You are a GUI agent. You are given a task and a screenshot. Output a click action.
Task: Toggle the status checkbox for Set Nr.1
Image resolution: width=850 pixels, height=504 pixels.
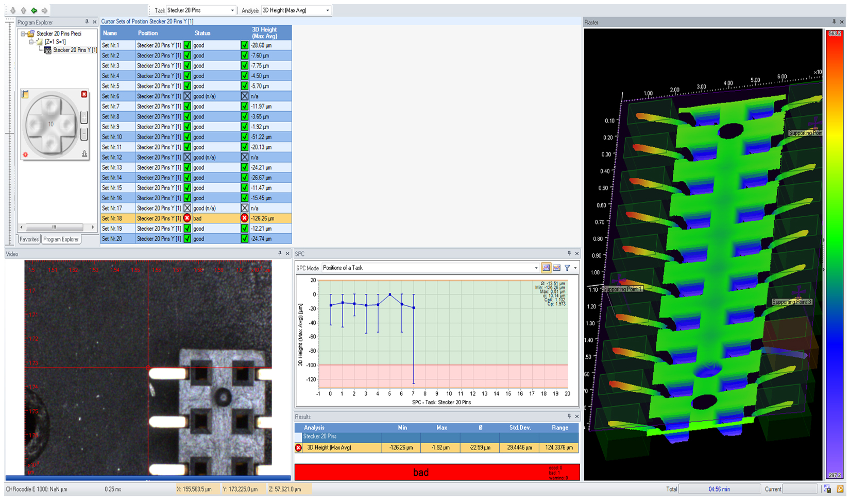coord(188,45)
